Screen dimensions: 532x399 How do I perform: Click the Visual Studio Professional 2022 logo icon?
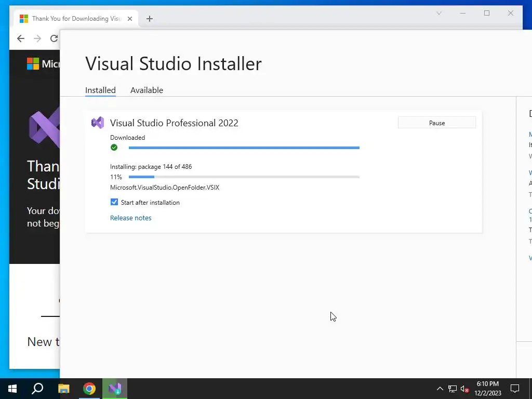pos(98,123)
